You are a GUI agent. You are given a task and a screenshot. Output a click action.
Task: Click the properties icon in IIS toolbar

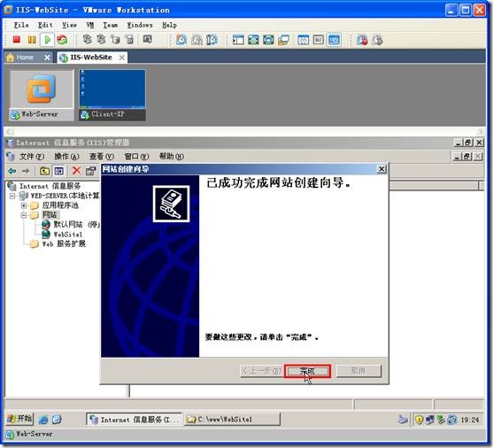coord(91,171)
